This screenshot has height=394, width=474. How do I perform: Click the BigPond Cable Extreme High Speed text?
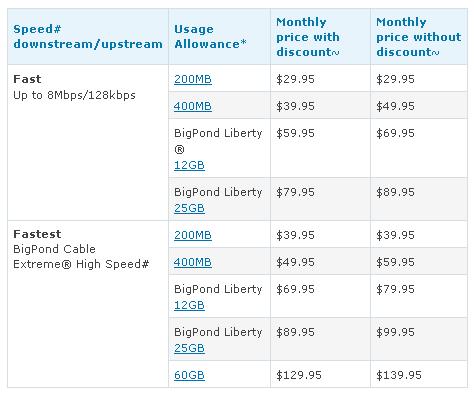(81, 257)
